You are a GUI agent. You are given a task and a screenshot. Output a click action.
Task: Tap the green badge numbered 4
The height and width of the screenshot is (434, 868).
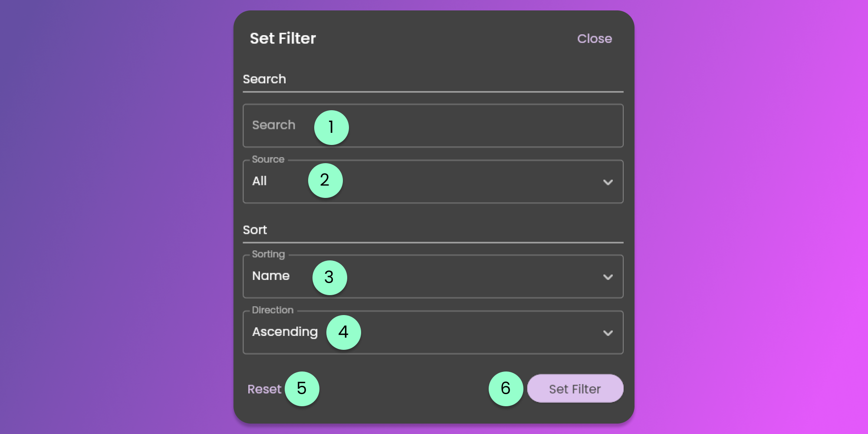coord(343,332)
